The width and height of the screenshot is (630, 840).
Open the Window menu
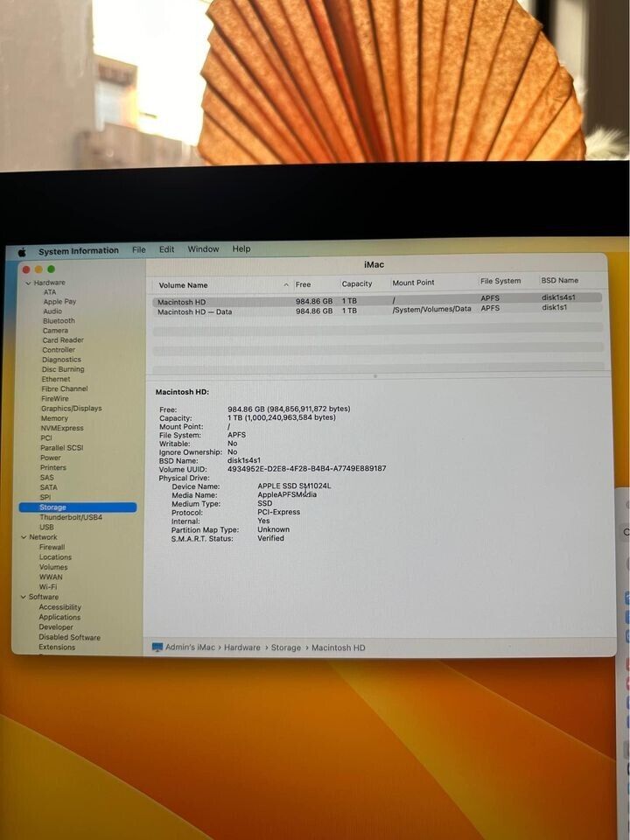tap(203, 249)
